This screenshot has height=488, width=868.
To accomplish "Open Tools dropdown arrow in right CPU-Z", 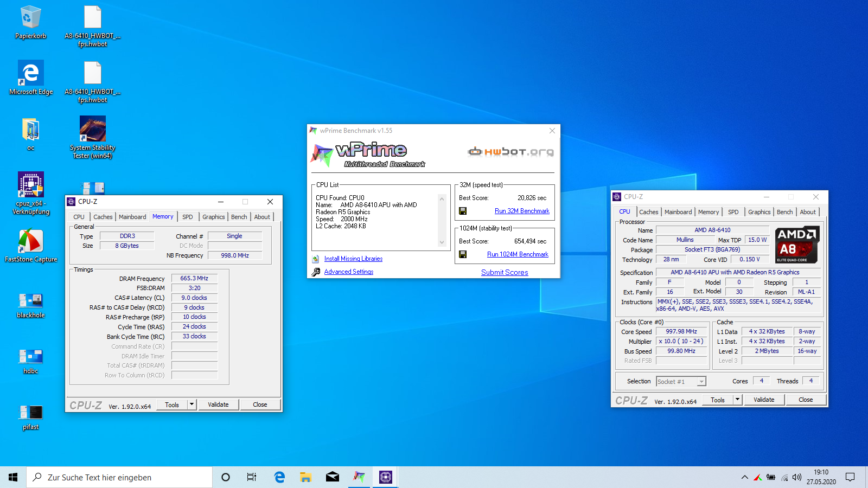I will click(x=737, y=400).
